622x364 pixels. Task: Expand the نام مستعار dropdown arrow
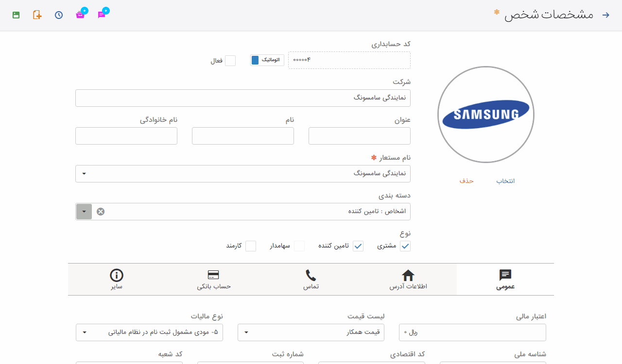(84, 174)
